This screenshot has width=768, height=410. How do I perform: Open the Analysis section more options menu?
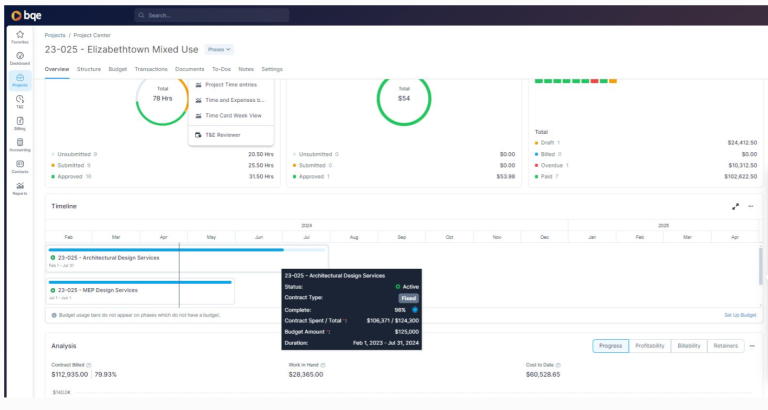click(x=752, y=346)
